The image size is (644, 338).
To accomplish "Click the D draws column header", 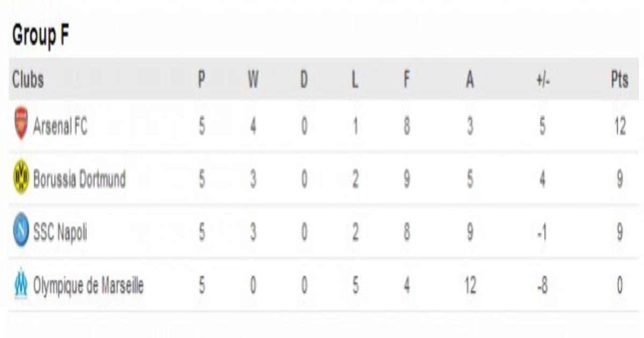I will point(304,80).
